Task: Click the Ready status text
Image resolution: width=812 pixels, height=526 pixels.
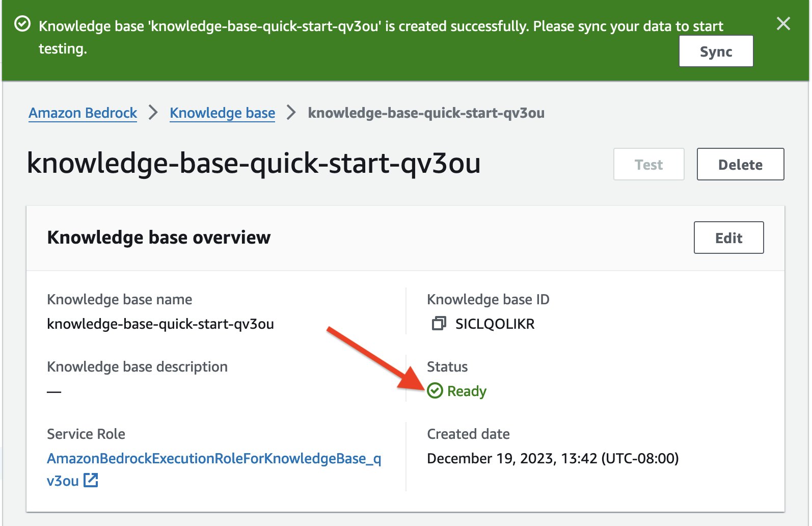Action: (467, 391)
